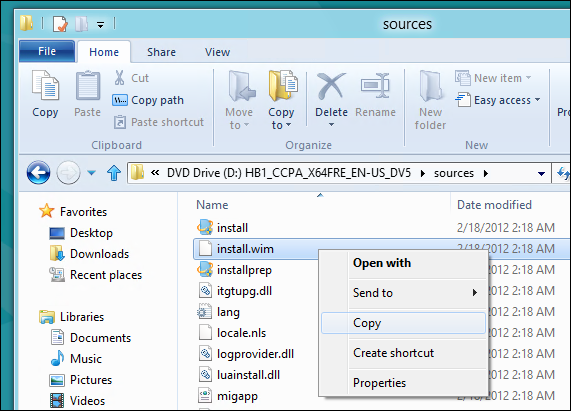
Task: Open the Easy access dropdown arrow
Action: tap(537, 99)
